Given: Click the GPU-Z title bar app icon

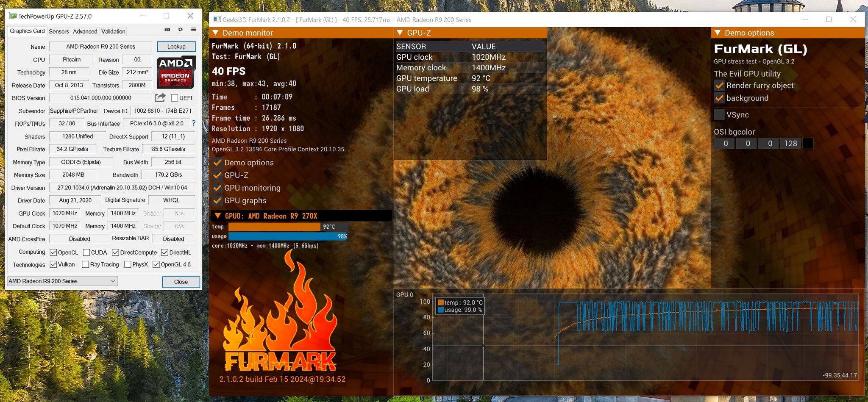Looking at the screenshot, I should 13,16.
